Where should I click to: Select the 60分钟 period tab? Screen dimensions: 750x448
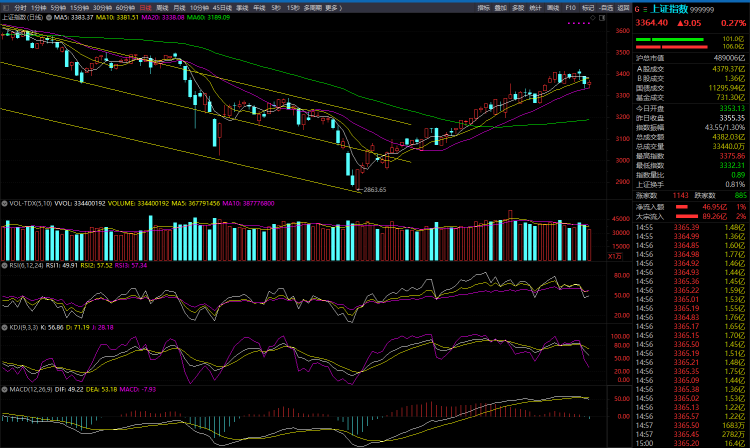click(125, 7)
